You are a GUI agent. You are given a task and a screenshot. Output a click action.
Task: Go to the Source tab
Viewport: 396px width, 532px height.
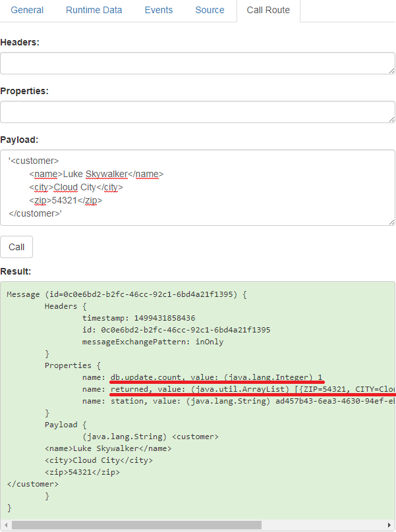pyautogui.click(x=210, y=11)
